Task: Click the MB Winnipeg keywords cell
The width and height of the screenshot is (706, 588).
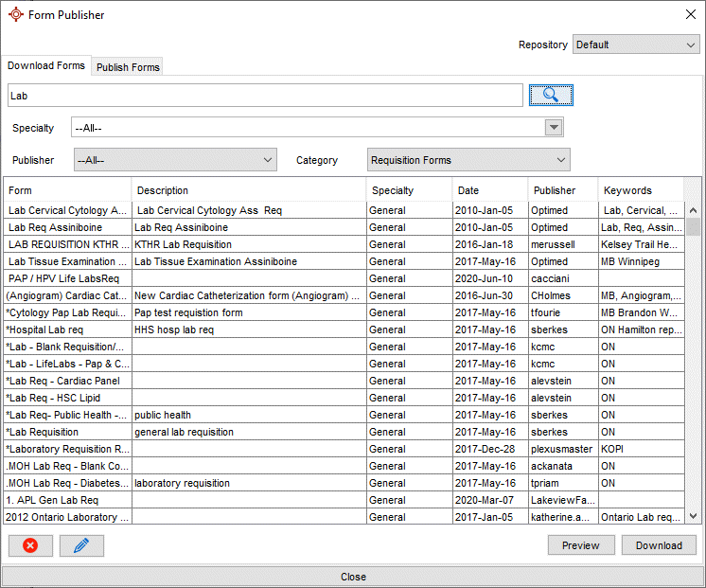Action: click(x=642, y=261)
